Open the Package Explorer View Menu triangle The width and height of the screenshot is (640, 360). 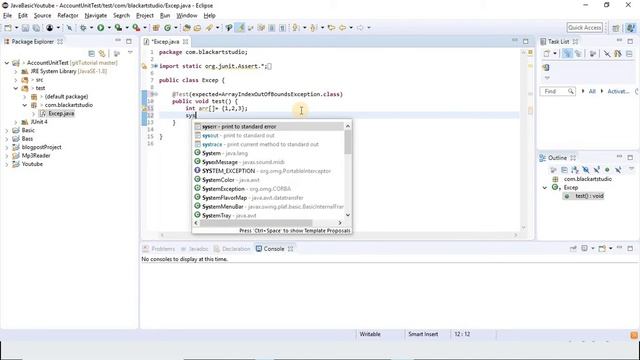[130, 53]
